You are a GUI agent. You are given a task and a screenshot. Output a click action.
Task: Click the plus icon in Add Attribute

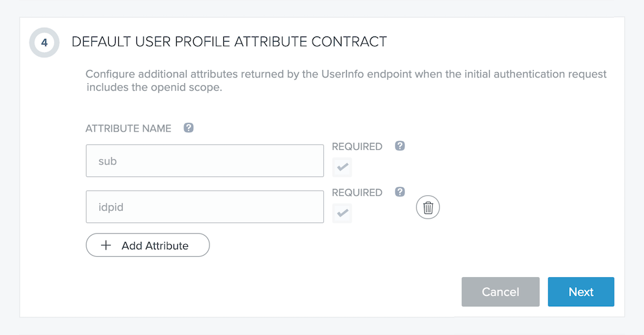[106, 246]
